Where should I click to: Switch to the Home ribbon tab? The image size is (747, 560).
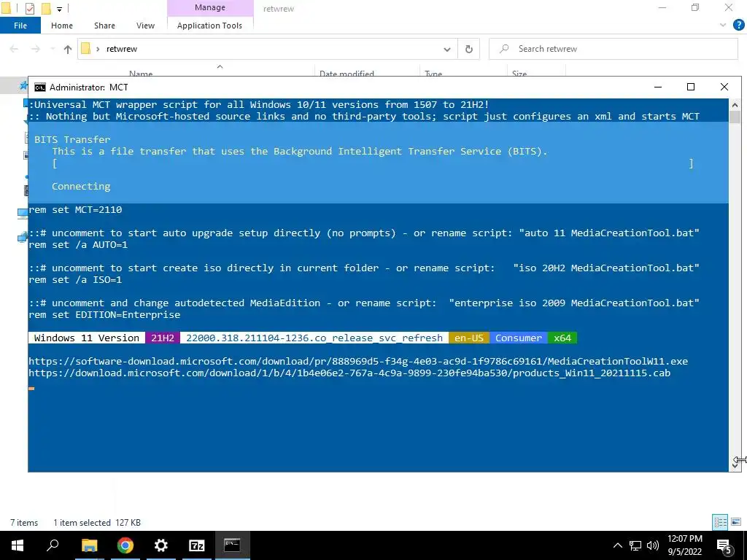[x=62, y=26]
